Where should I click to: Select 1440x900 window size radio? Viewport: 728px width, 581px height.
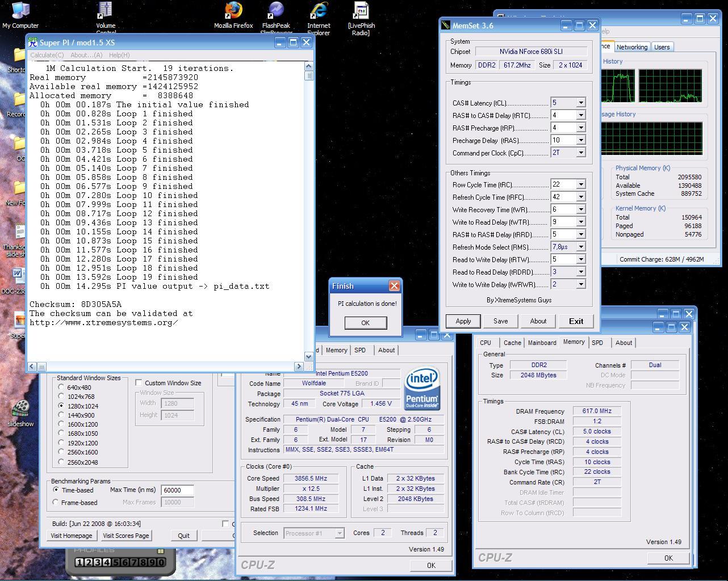[x=61, y=415]
